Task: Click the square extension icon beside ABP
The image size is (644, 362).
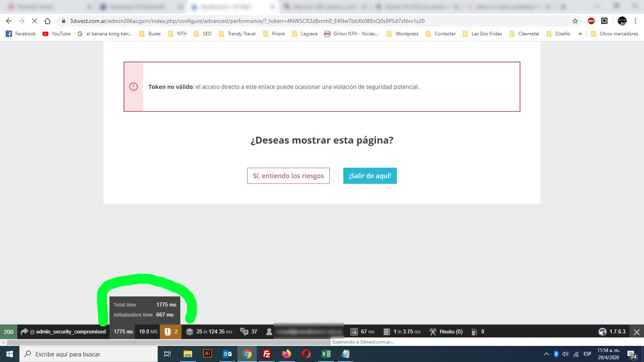Action: (x=604, y=21)
